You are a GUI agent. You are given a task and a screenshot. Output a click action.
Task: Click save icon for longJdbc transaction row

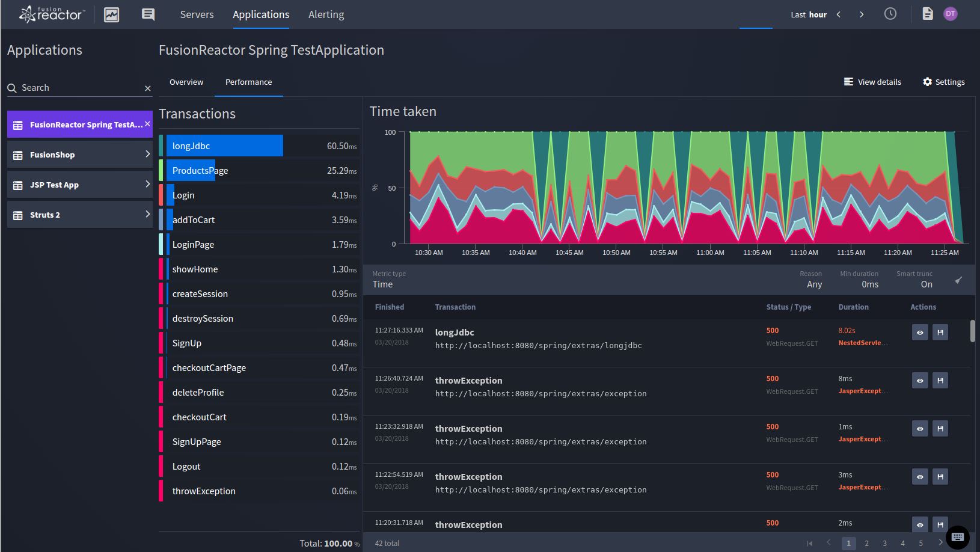940,333
